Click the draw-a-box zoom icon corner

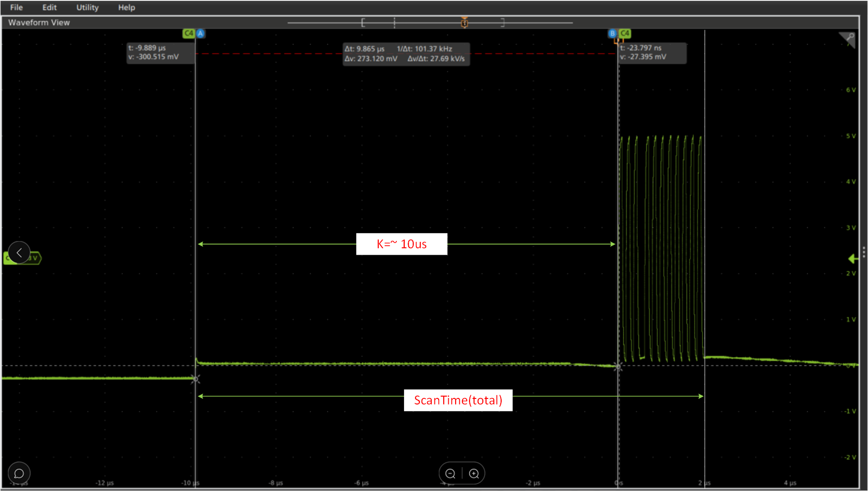(x=848, y=40)
